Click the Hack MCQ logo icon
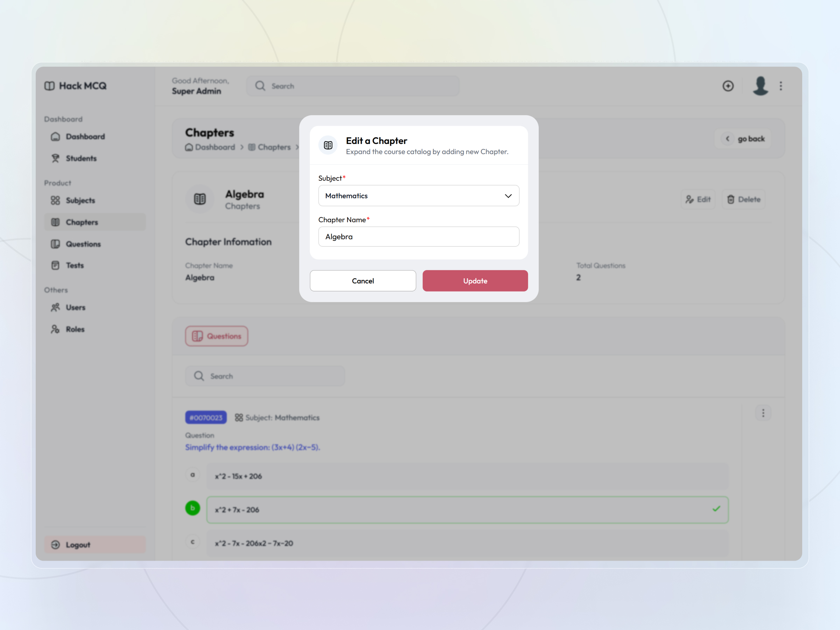Screen dimensions: 840x630 [x=50, y=86]
